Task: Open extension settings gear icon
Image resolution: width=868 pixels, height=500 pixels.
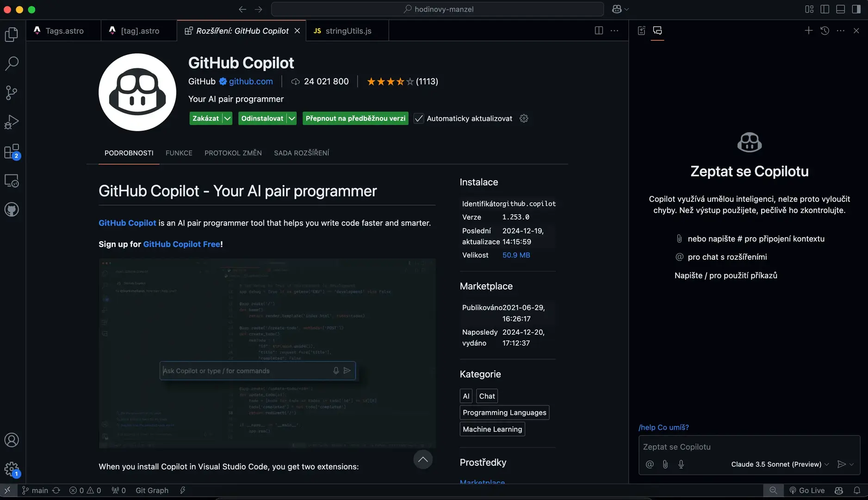Action: coord(524,119)
